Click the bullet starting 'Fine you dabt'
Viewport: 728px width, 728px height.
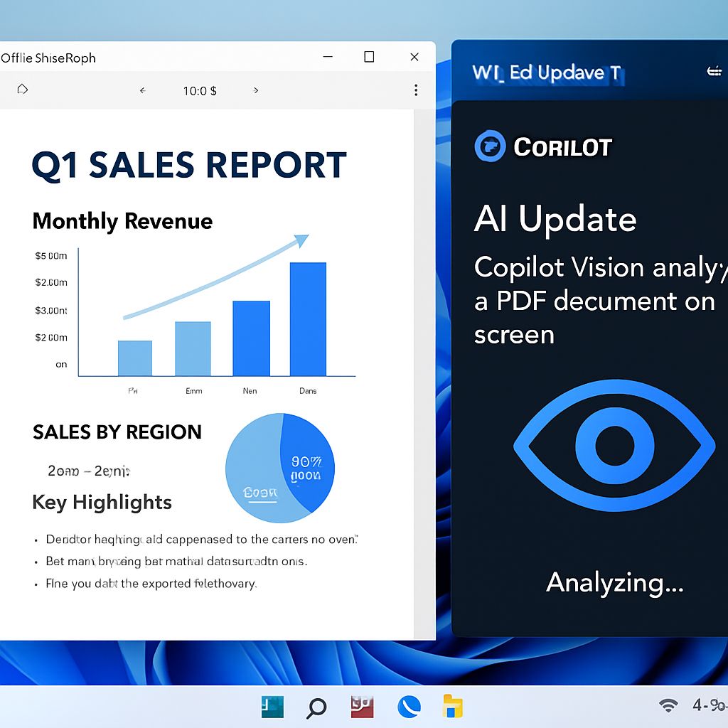point(151,584)
